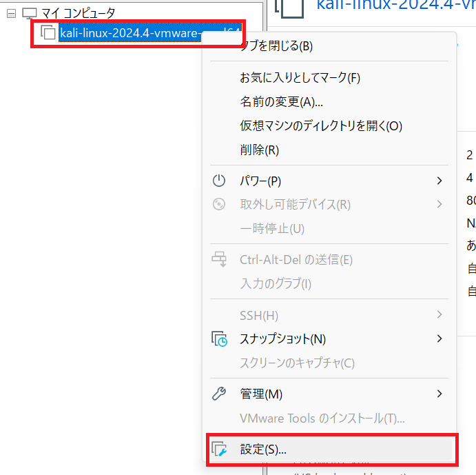Click the removable devices disc icon
476x475 pixels.
point(219,204)
